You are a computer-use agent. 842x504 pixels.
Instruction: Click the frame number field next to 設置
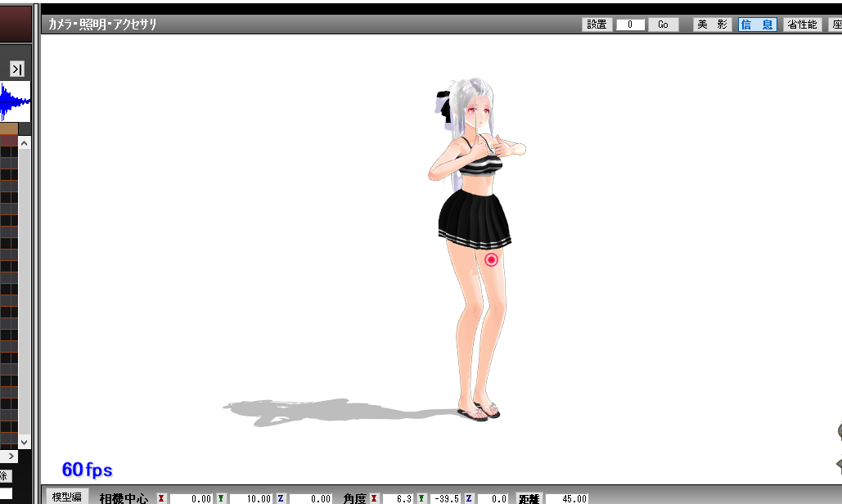click(x=631, y=25)
